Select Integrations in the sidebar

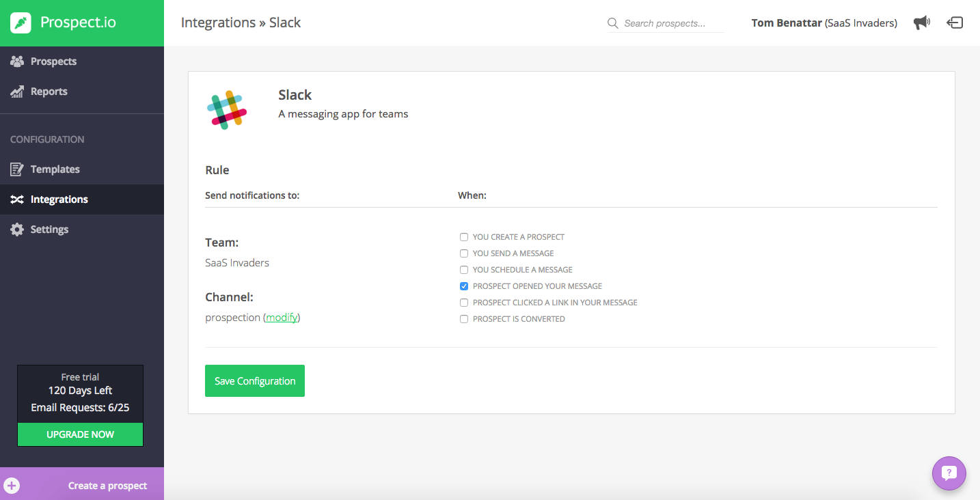82,199
